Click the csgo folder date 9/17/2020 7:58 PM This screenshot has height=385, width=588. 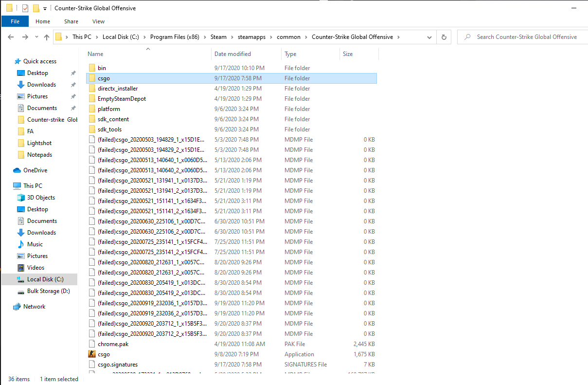click(238, 78)
